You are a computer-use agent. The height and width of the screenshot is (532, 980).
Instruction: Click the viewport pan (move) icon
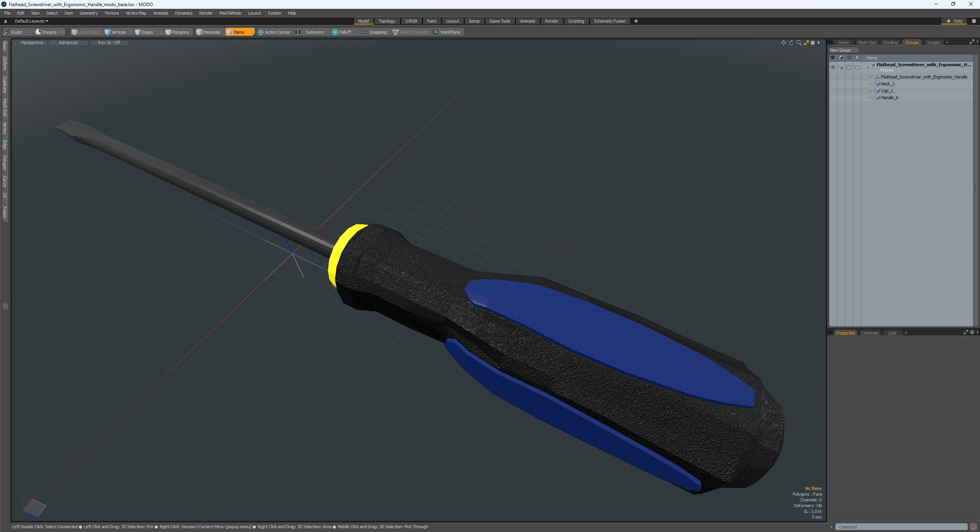tap(783, 43)
